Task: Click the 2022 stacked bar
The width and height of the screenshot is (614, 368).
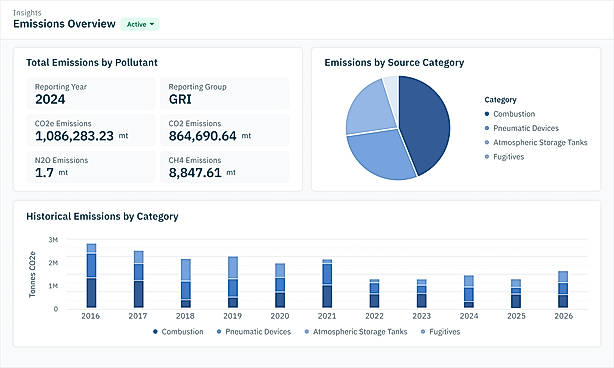Action: (374, 294)
